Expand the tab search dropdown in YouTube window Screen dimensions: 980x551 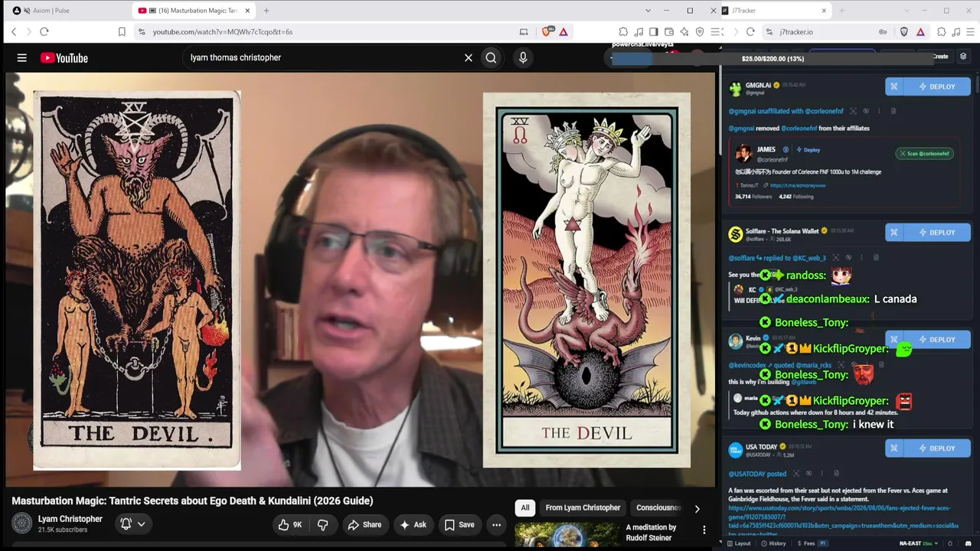pyautogui.click(x=648, y=11)
